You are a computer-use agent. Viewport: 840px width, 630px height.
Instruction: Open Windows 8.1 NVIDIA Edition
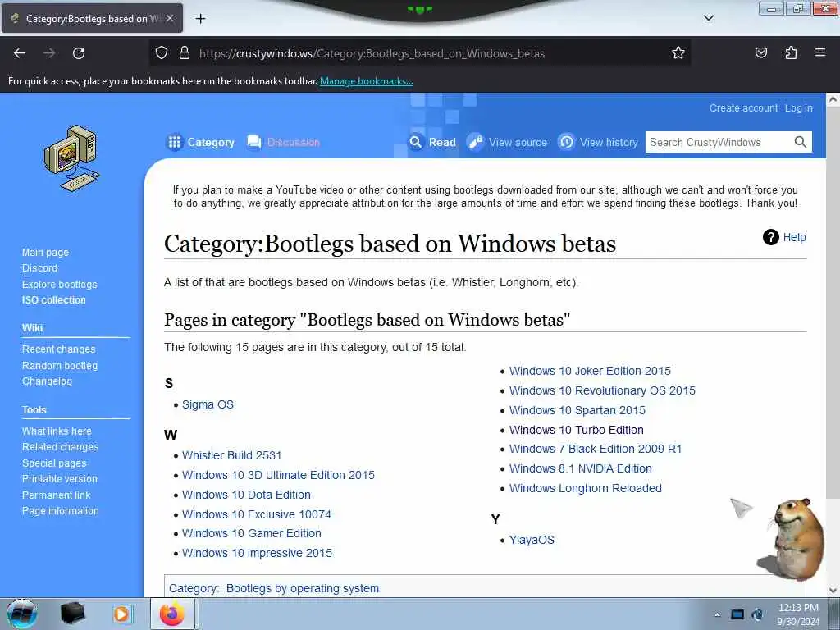[581, 468]
